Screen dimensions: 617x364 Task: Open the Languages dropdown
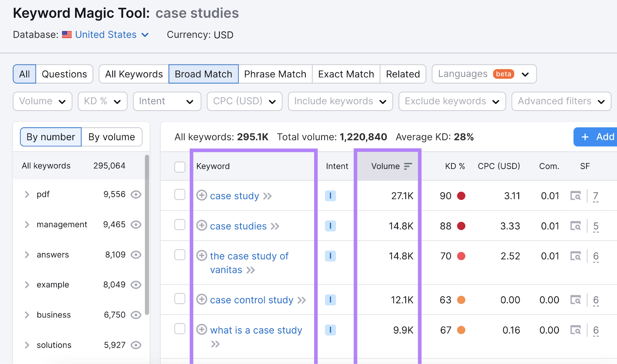coord(484,74)
